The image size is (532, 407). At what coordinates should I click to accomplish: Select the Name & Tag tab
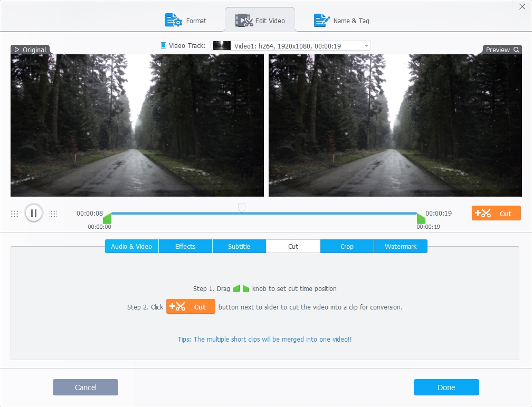(x=342, y=21)
